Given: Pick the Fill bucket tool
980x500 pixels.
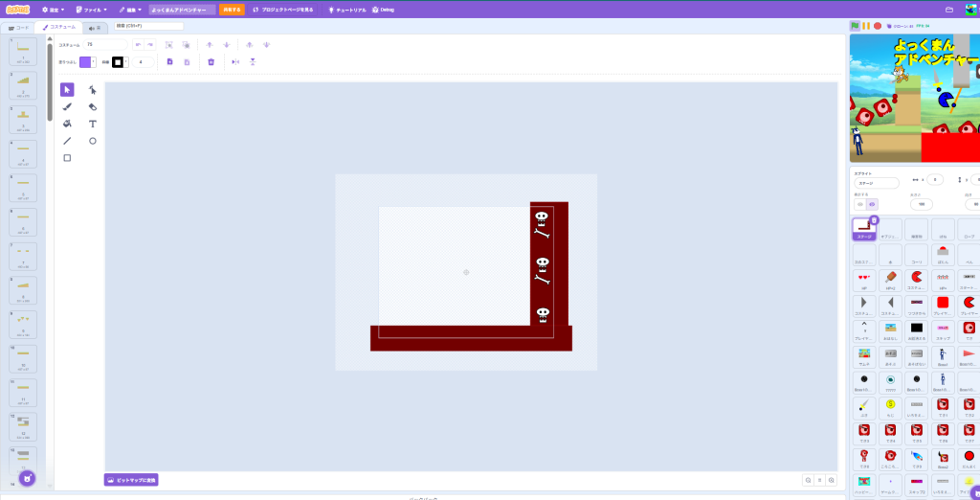Looking at the screenshot, I should click(x=67, y=124).
